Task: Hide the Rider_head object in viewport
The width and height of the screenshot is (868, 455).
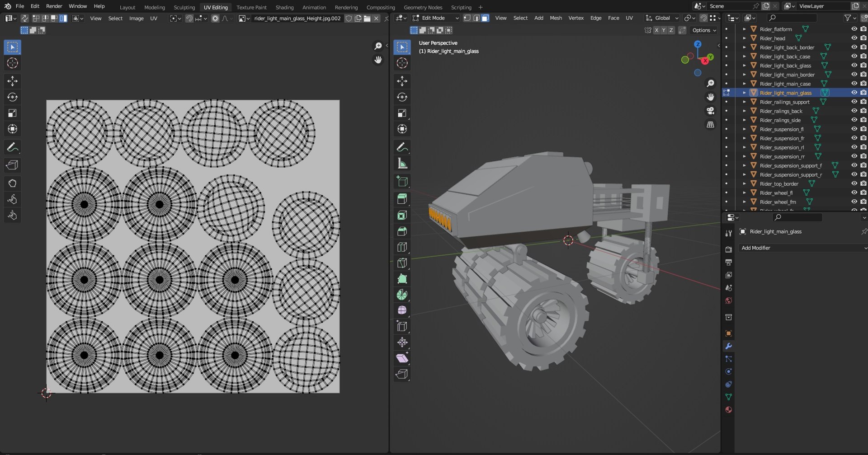Action: click(854, 38)
